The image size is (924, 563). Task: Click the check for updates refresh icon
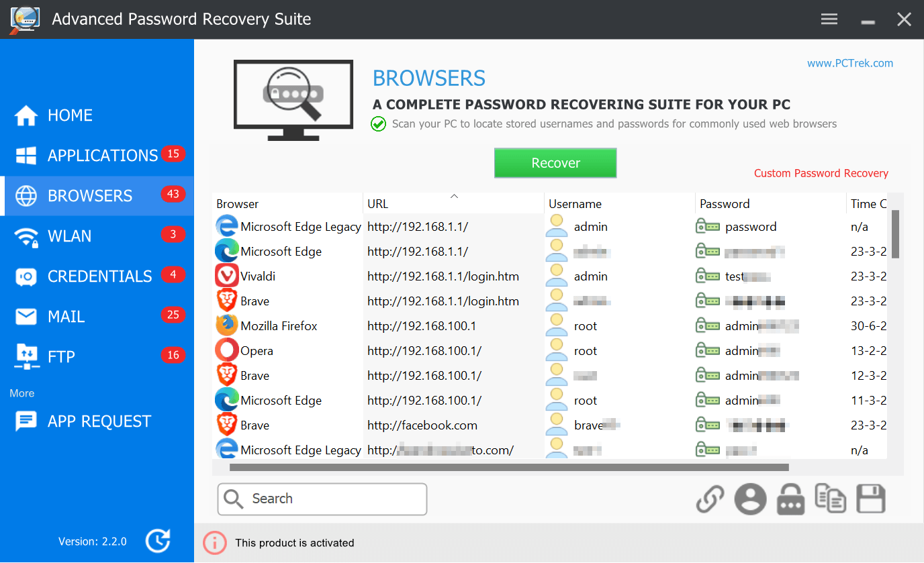tap(158, 541)
